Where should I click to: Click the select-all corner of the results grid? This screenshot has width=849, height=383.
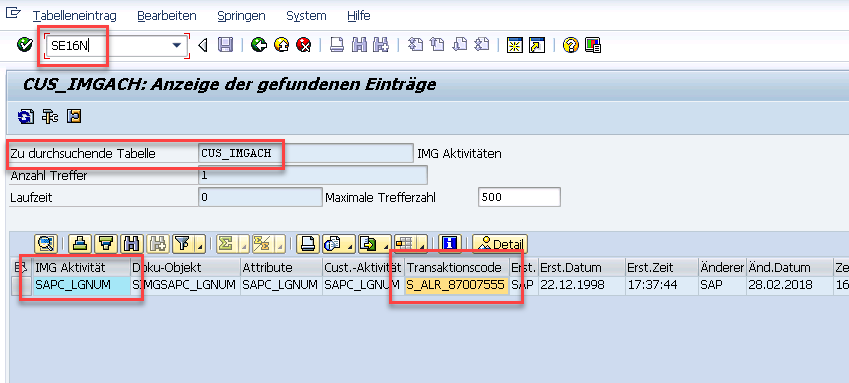click(x=21, y=267)
